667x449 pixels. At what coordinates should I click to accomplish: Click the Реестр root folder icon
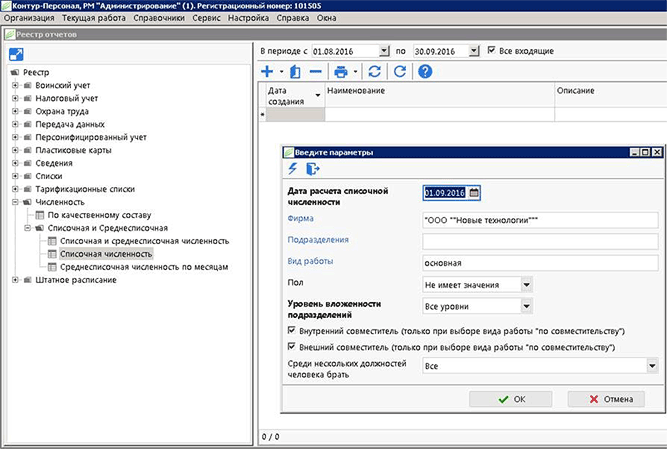(15, 72)
